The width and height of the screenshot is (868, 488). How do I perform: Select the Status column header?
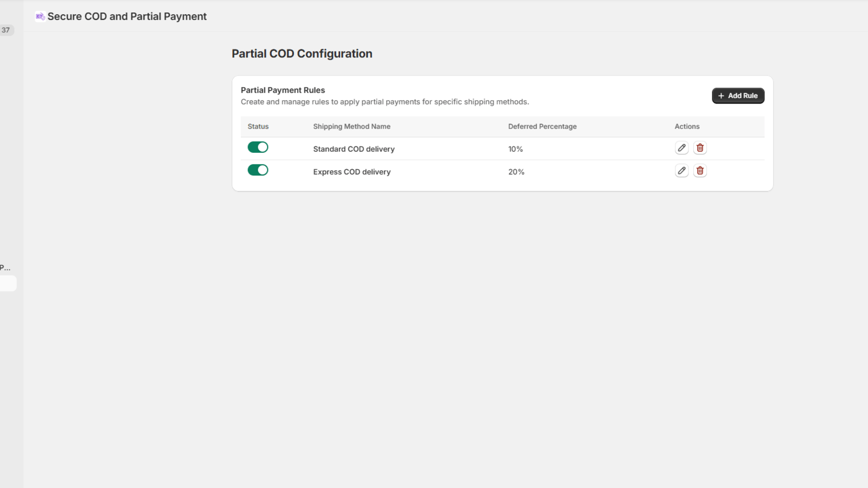tap(258, 126)
